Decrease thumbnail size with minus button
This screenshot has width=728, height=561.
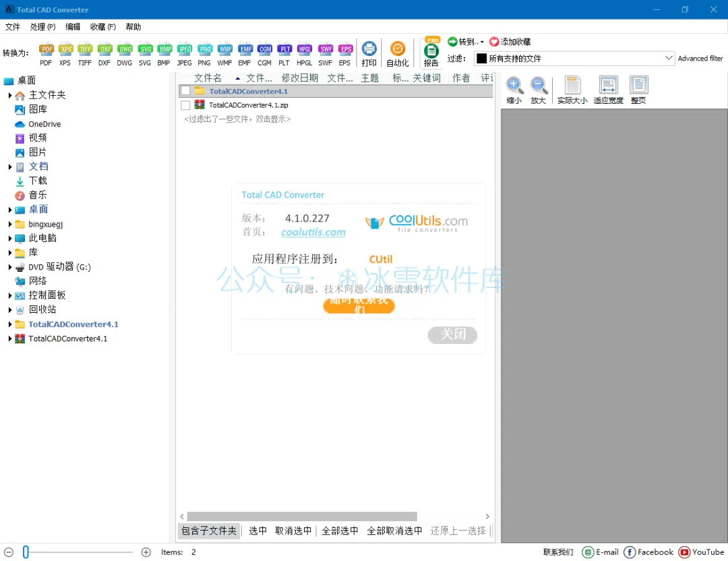point(9,552)
